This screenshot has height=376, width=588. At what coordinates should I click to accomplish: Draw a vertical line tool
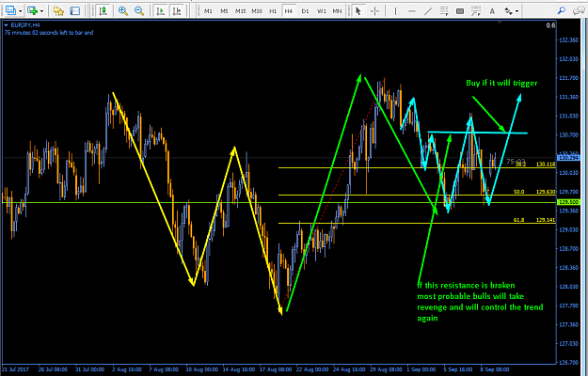point(395,11)
